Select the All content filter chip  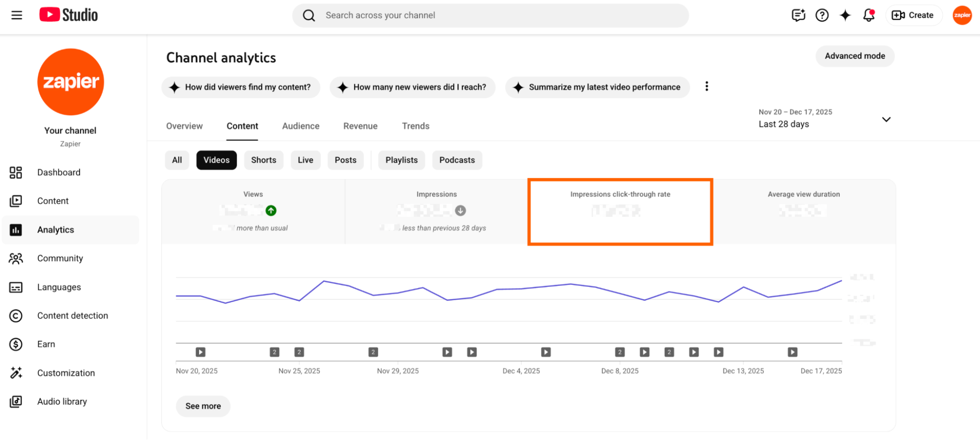(x=177, y=160)
